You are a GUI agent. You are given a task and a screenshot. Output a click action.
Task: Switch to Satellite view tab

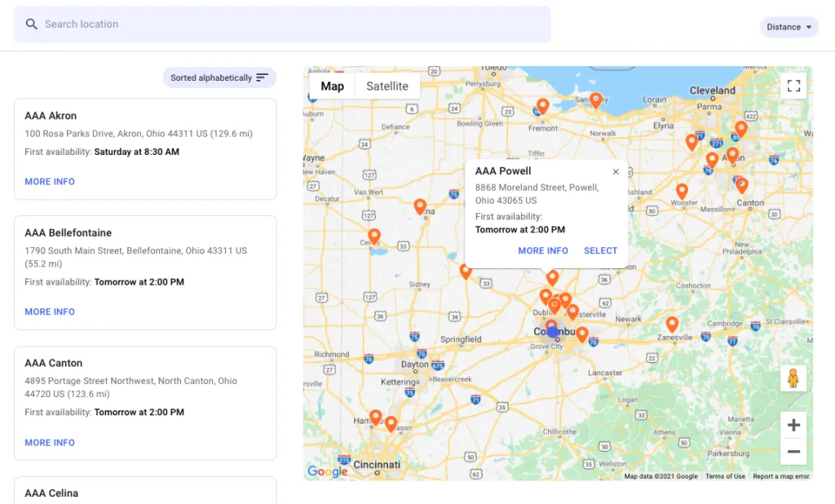[x=387, y=86]
